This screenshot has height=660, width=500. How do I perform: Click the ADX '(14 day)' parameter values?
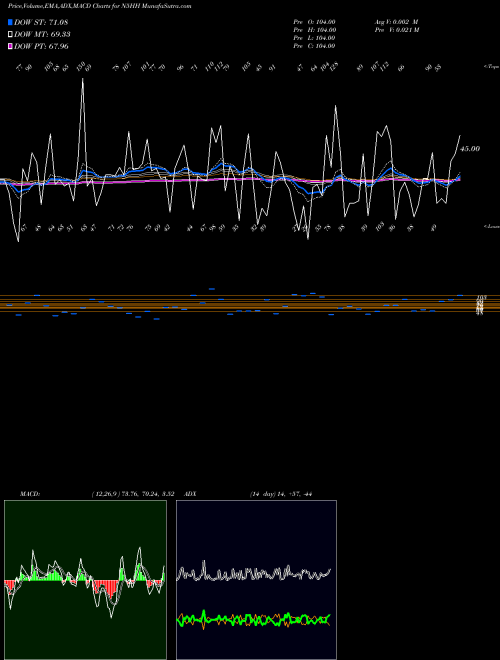coord(280,494)
